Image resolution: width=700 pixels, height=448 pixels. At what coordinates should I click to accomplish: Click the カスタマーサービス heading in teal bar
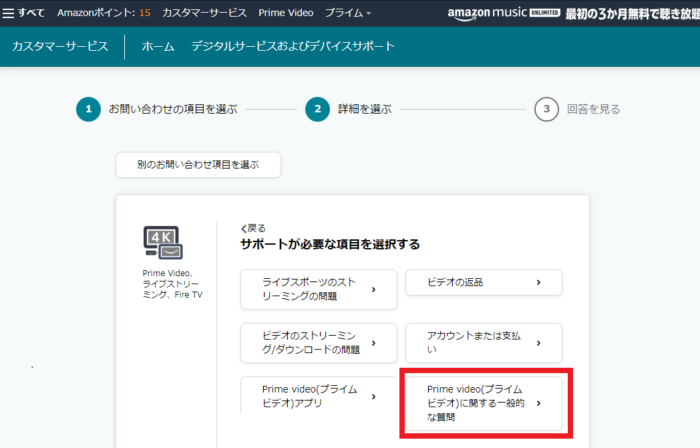pyautogui.click(x=60, y=46)
